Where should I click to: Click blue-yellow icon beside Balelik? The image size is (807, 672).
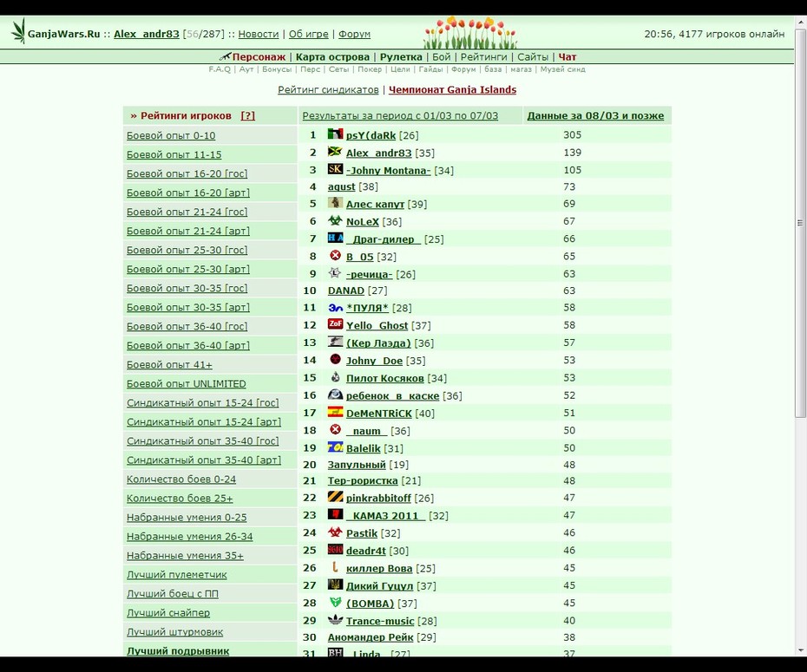click(x=335, y=447)
